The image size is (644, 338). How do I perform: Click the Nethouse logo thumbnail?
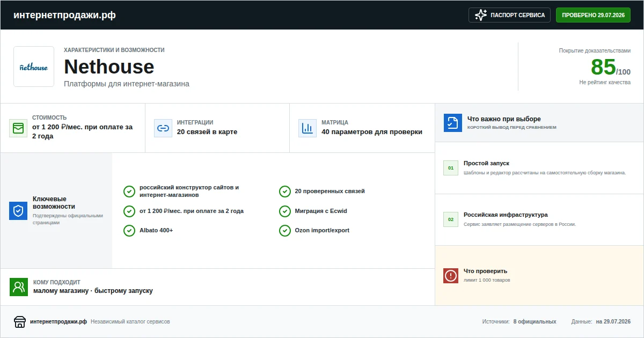point(34,67)
